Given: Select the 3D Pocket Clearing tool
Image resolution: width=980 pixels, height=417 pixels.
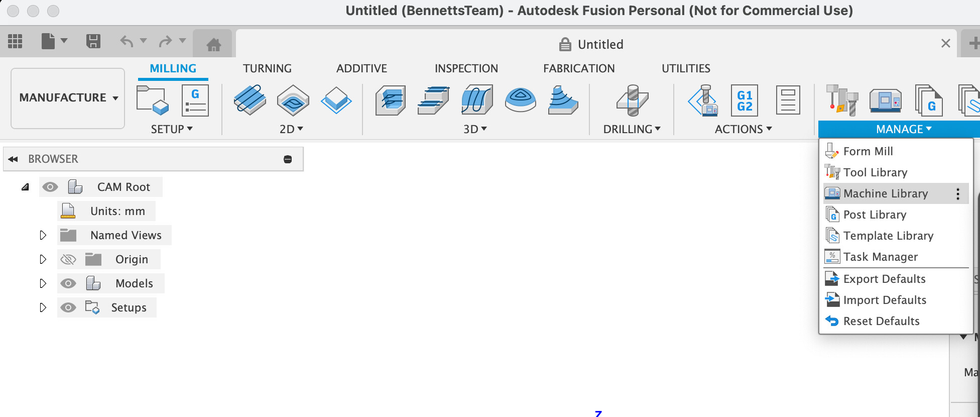Looking at the screenshot, I should [433, 100].
